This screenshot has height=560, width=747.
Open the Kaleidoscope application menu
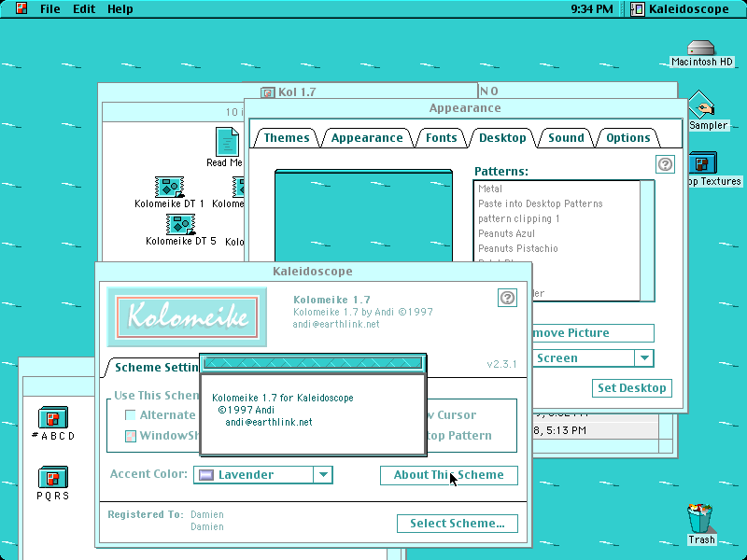point(681,8)
